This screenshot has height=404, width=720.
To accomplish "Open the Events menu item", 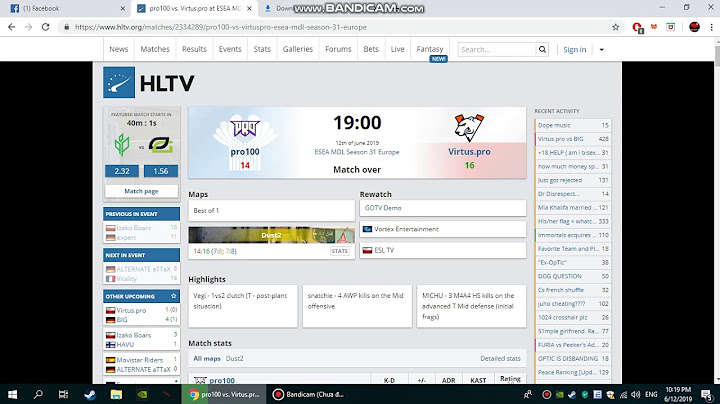I will pos(230,49).
